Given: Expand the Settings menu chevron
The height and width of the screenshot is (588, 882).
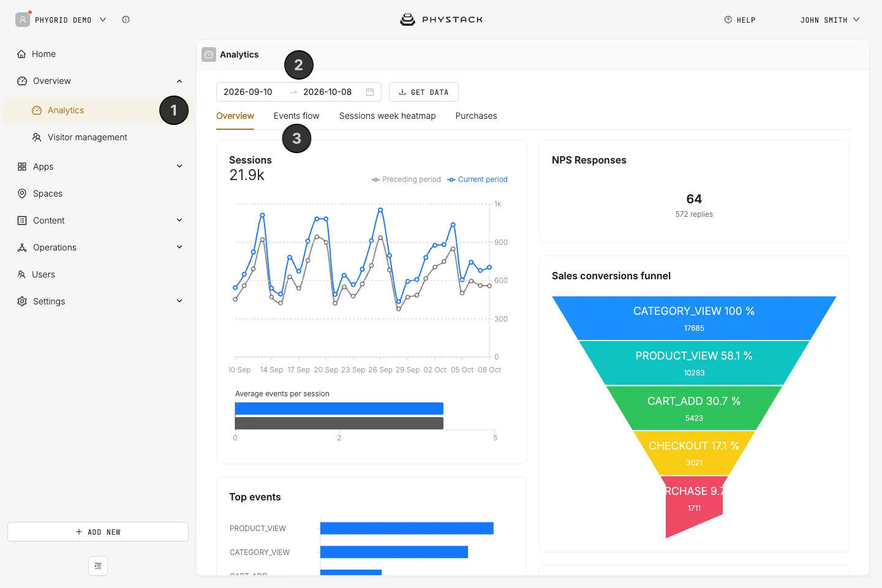Looking at the screenshot, I should (179, 301).
